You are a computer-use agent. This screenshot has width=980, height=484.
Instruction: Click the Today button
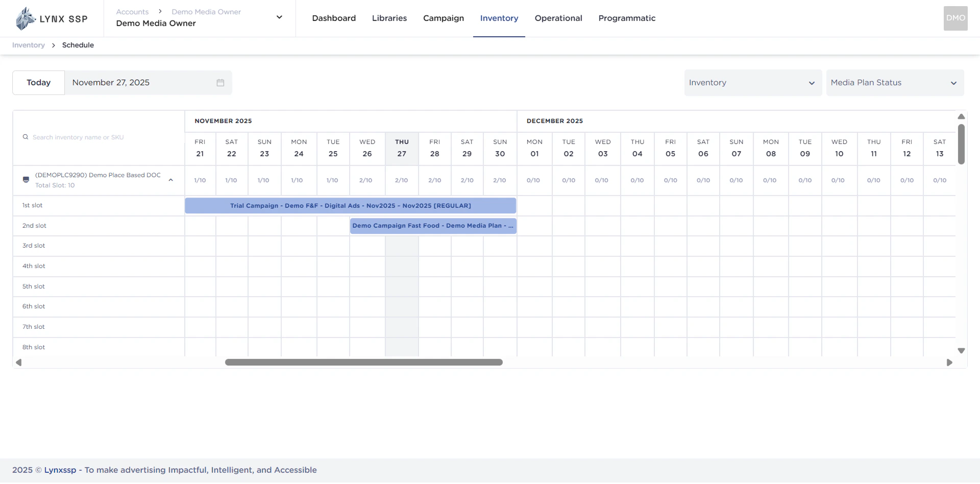point(38,82)
